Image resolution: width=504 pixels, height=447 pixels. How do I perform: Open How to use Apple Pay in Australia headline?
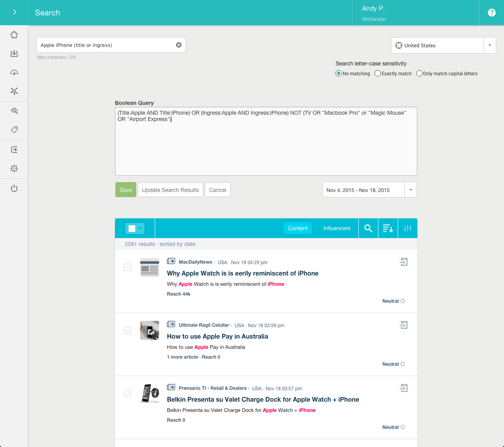pos(217,336)
